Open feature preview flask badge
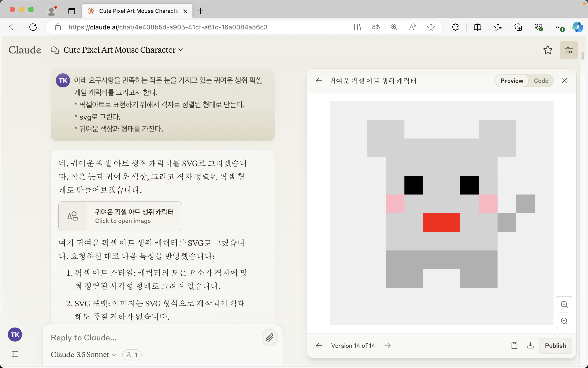The height and width of the screenshot is (368, 588). (x=132, y=355)
